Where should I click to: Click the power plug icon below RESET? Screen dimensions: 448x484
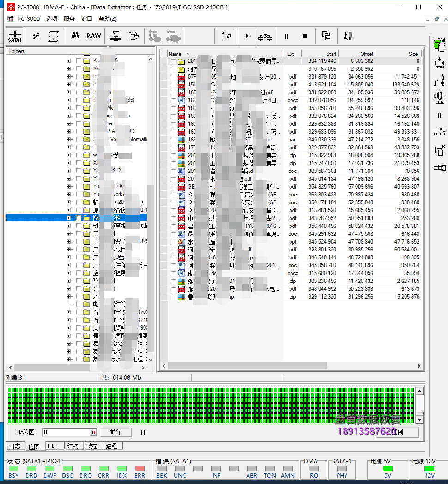coord(440,80)
